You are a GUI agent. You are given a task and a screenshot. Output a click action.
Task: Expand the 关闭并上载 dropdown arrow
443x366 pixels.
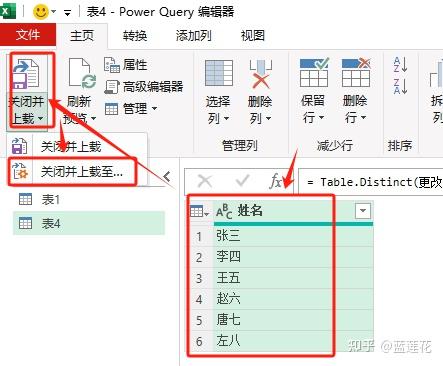tap(40, 118)
